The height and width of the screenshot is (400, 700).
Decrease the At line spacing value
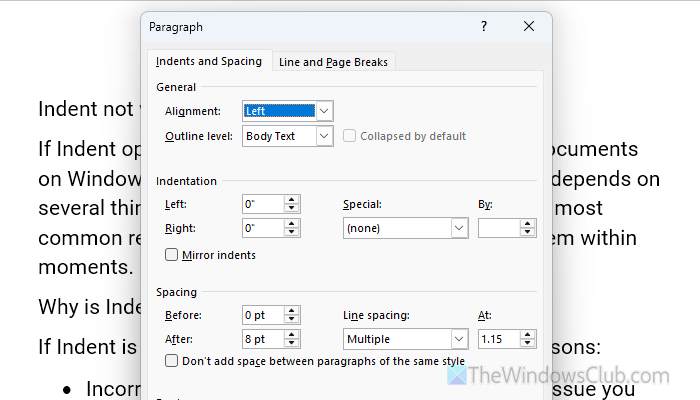528,343
